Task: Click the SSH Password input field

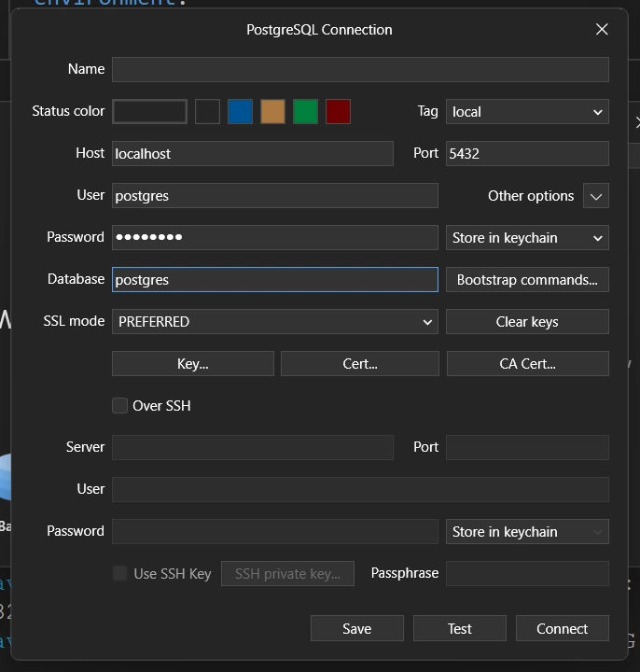Action: click(275, 531)
